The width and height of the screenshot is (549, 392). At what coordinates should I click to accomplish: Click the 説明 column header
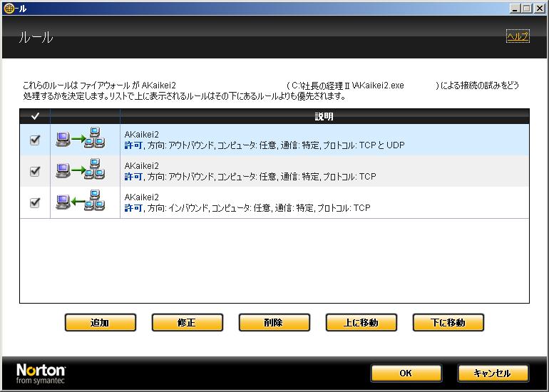coord(324,116)
